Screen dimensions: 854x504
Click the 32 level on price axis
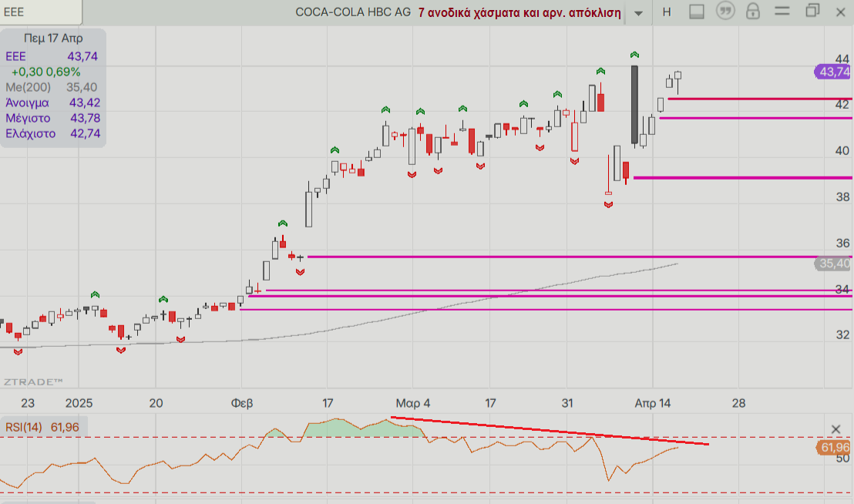point(842,334)
